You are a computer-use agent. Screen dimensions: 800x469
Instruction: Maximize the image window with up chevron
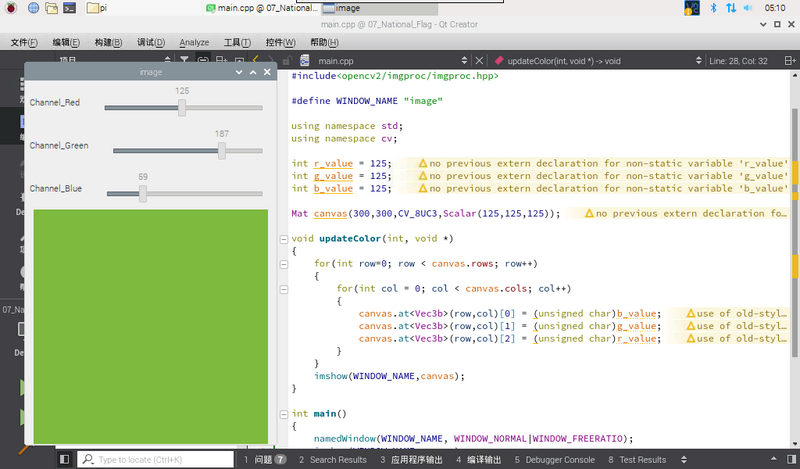point(253,72)
